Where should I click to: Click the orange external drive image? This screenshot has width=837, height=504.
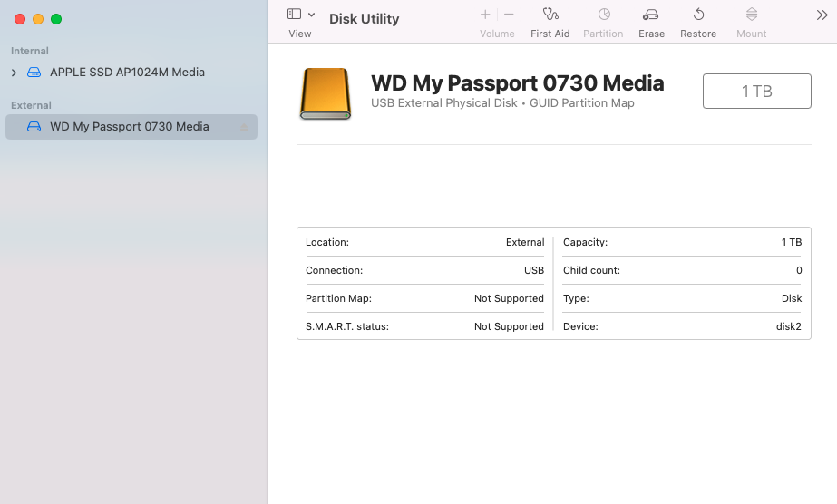coord(325,93)
